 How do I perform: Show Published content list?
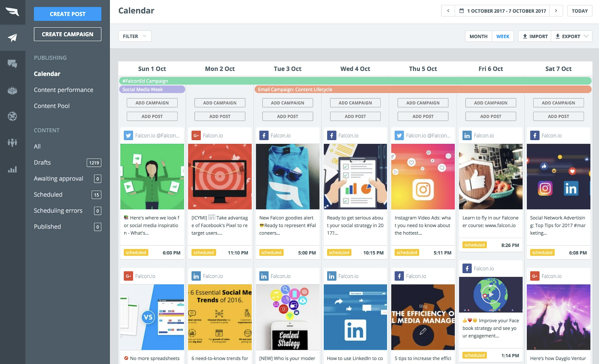tap(47, 226)
